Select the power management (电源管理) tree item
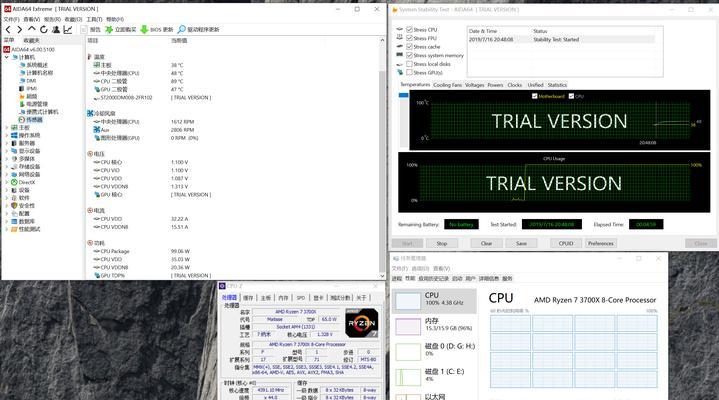Image resolution: width=719 pixels, height=400 pixels. [x=33, y=104]
